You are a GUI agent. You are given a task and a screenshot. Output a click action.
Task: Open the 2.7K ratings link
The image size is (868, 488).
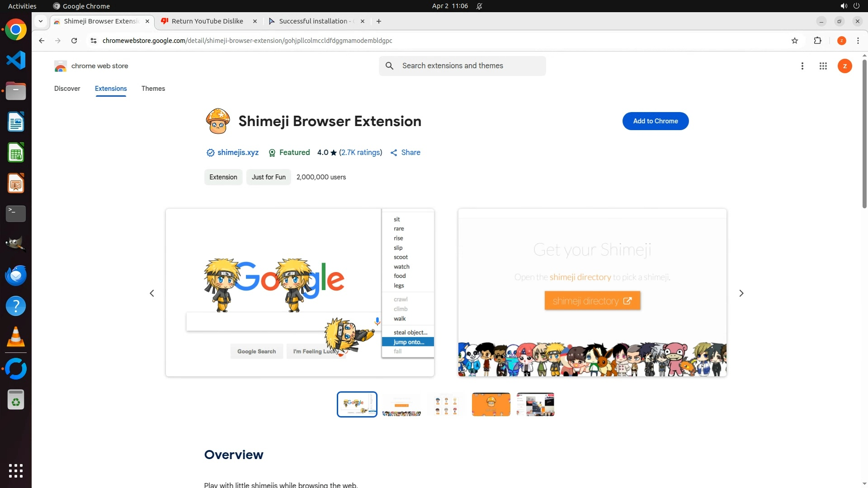click(360, 153)
